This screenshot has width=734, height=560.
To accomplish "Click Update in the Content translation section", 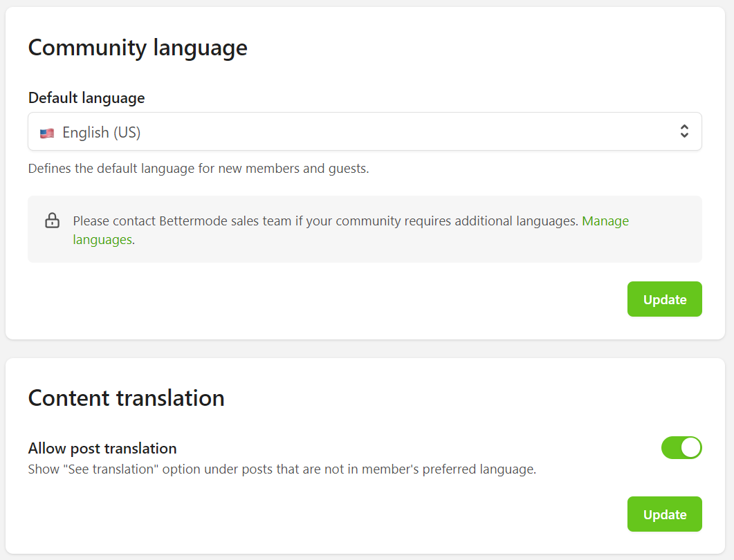I will [664, 514].
